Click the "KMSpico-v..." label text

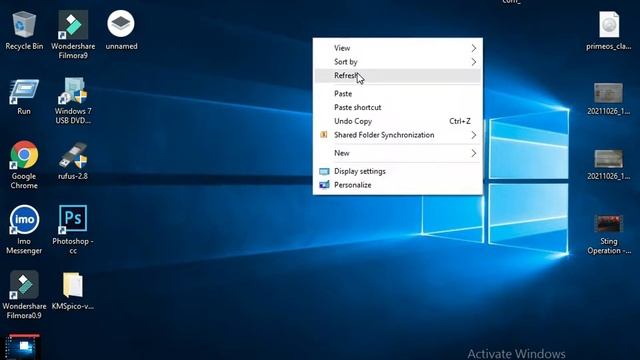click(73, 306)
